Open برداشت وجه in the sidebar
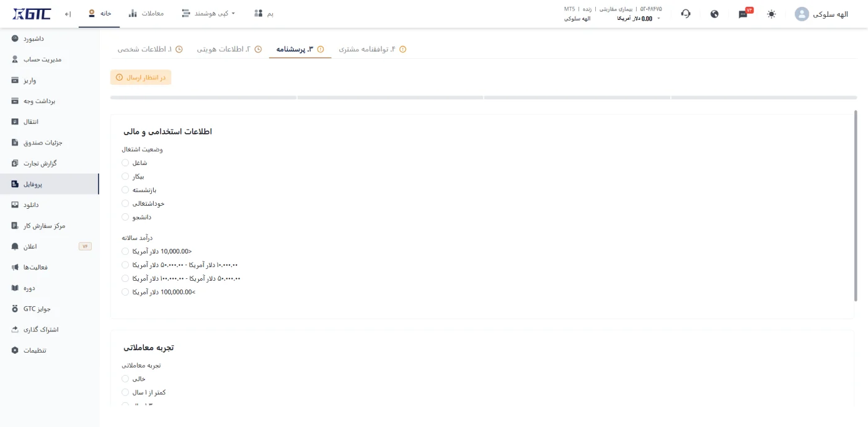This screenshot has height=427, width=868. pos(50,101)
